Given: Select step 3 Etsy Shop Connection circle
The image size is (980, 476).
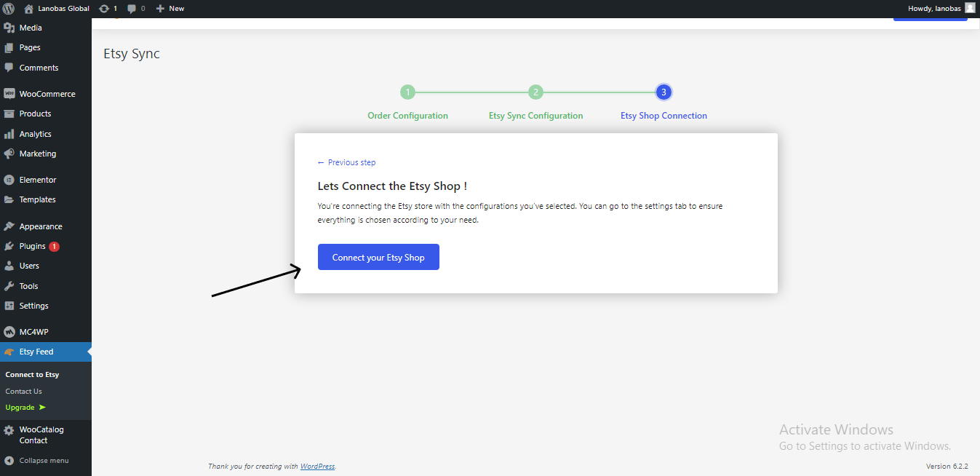Looking at the screenshot, I should 664,92.
